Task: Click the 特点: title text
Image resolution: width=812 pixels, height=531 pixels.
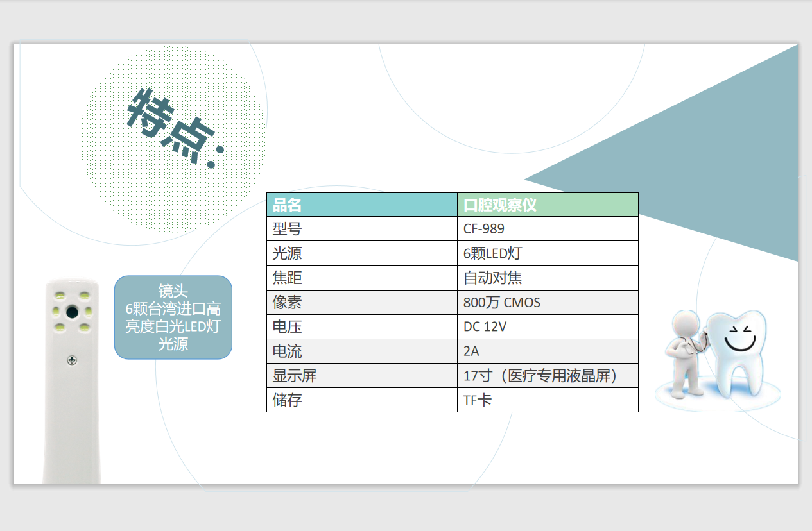Action: point(176,128)
